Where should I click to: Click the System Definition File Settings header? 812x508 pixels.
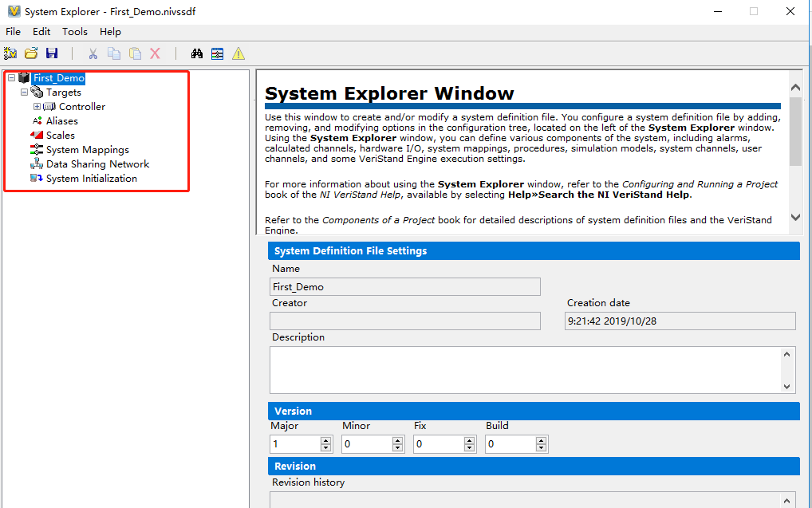tap(534, 250)
